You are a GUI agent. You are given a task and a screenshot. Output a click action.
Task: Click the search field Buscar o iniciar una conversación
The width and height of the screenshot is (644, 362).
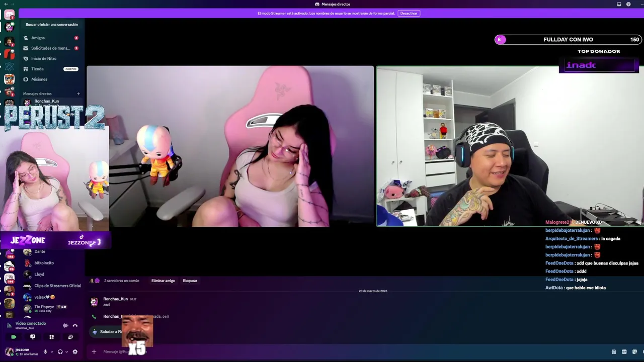point(52,24)
